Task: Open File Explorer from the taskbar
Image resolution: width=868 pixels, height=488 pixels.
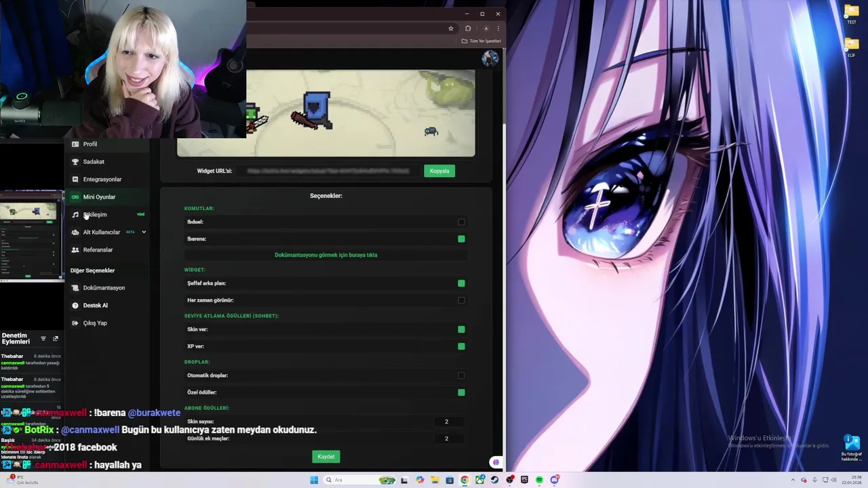Action: pyautogui.click(x=435, y=480)
